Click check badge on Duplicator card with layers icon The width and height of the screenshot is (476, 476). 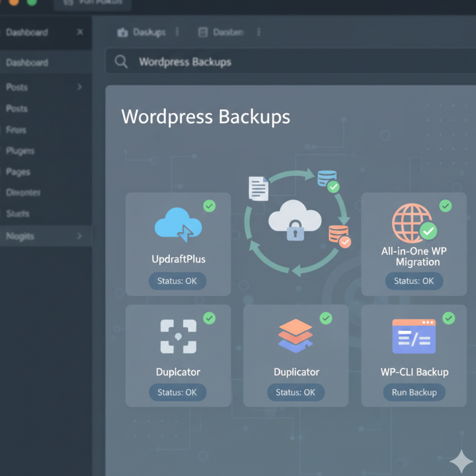(x=326, y=318)
